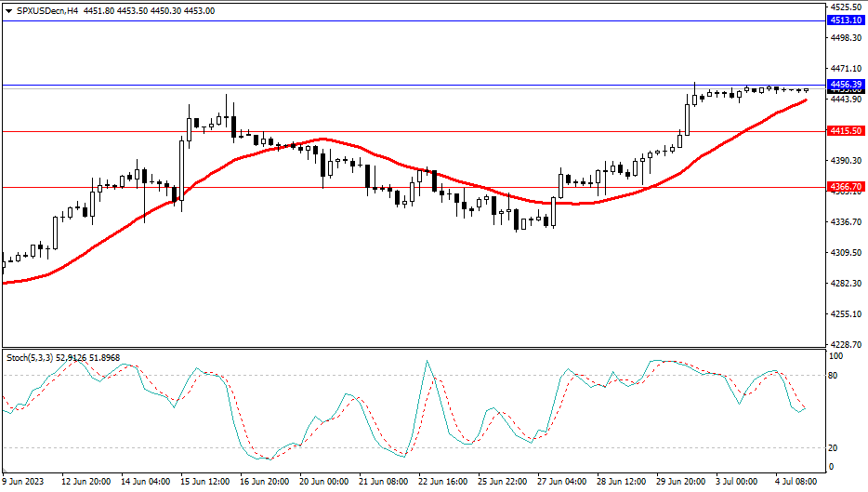The image size is (868, 492).
Task: Click the 15 Jun 12:00 time label
Action: (205, 482)
